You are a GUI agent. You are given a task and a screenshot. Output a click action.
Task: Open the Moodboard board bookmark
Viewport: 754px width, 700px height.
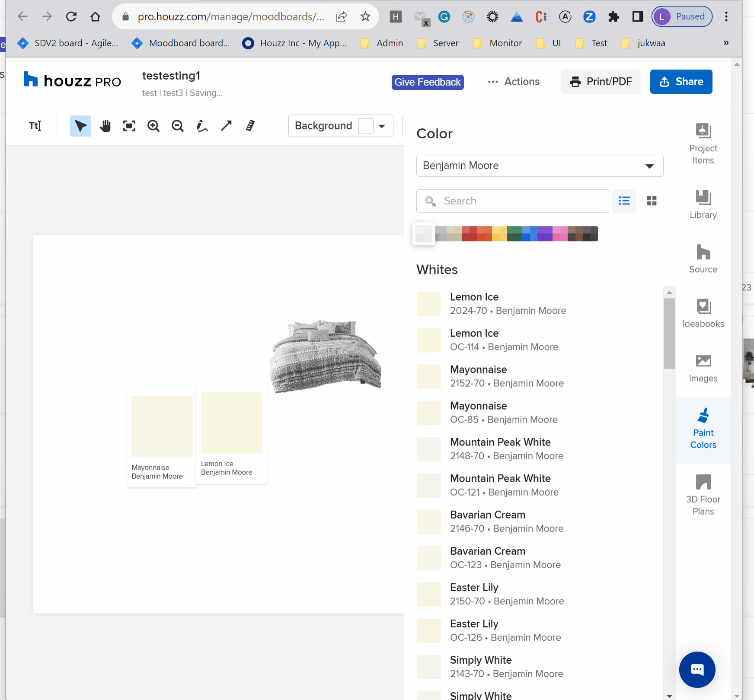(x=181, y=43)
